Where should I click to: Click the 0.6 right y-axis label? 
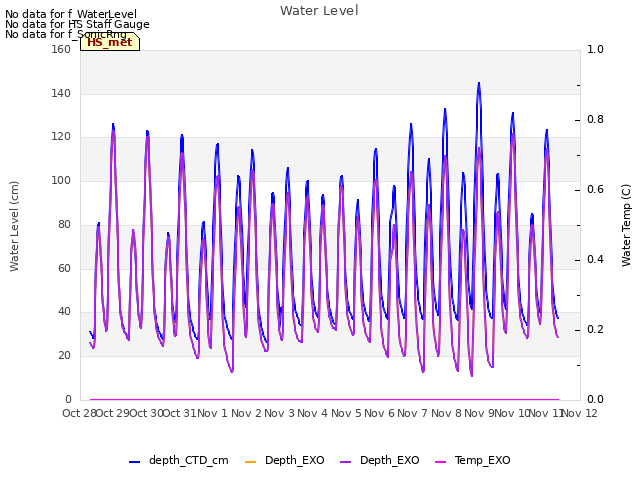(x=595, y=189)
